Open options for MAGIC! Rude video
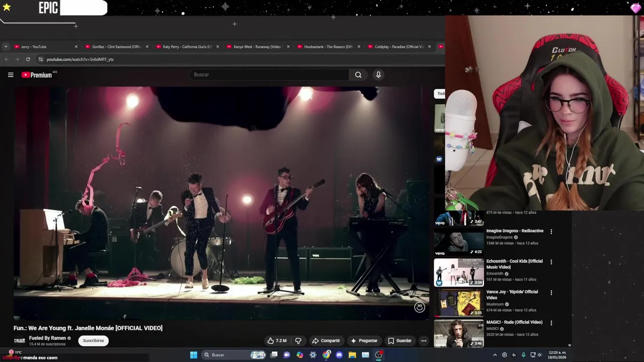 [x=551, y=323]
